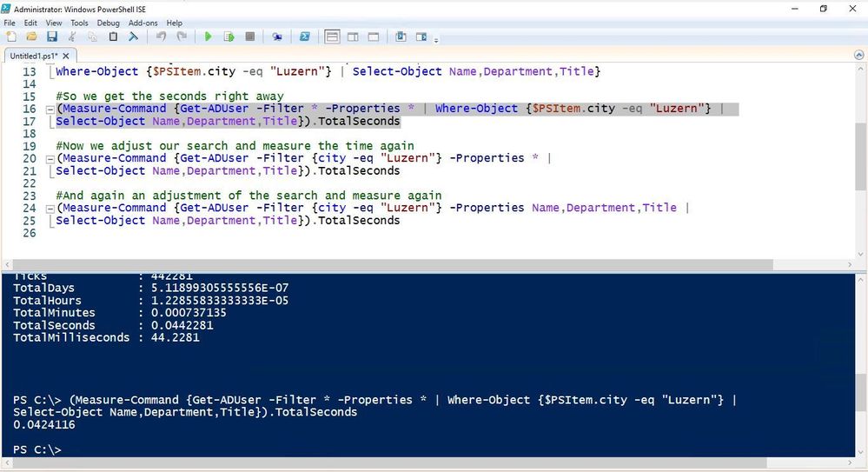This screenshot has width=868, height=472.
Task: Click the comment '#And again an adjustment of the search'
Action: coord(248,196)
